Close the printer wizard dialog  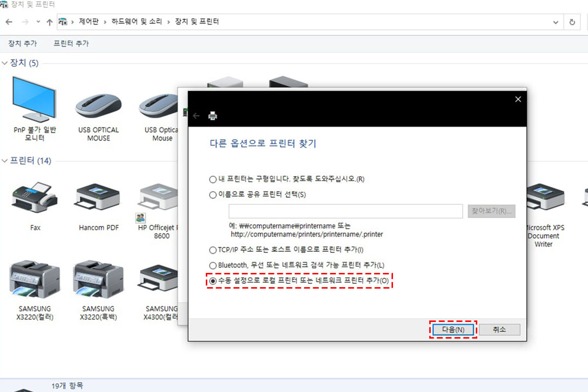pyautogui.click(x=518, y=99)
